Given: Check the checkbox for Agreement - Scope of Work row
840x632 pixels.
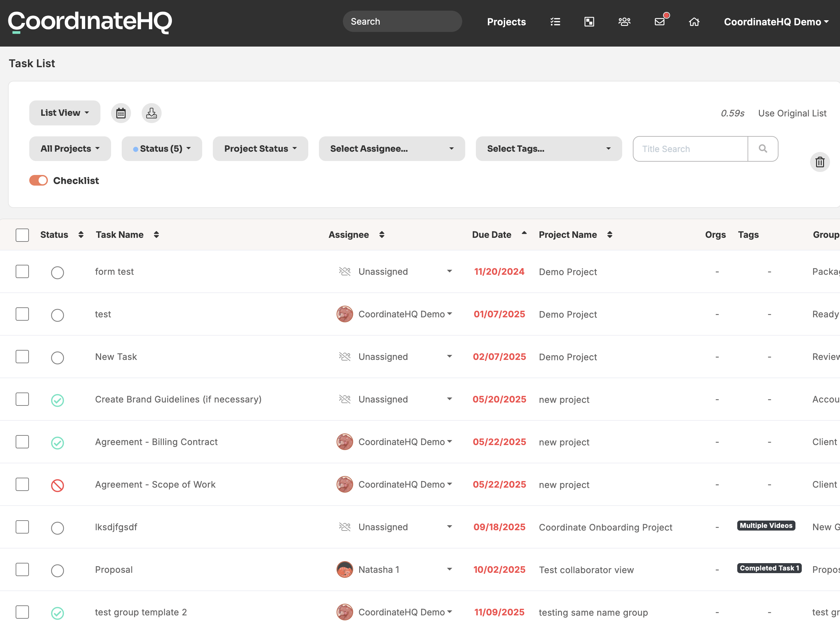Looking at the screenshot, I should tap(22, 484).
